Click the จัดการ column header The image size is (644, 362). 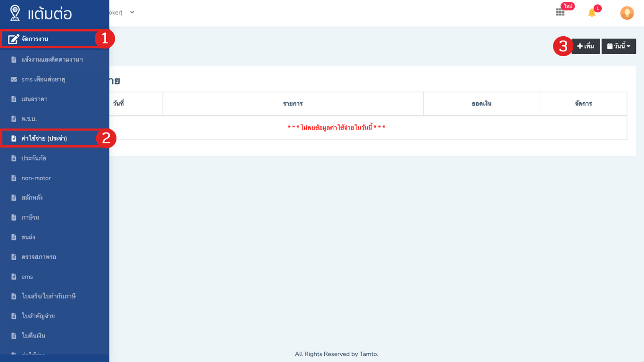pos(583,104)
